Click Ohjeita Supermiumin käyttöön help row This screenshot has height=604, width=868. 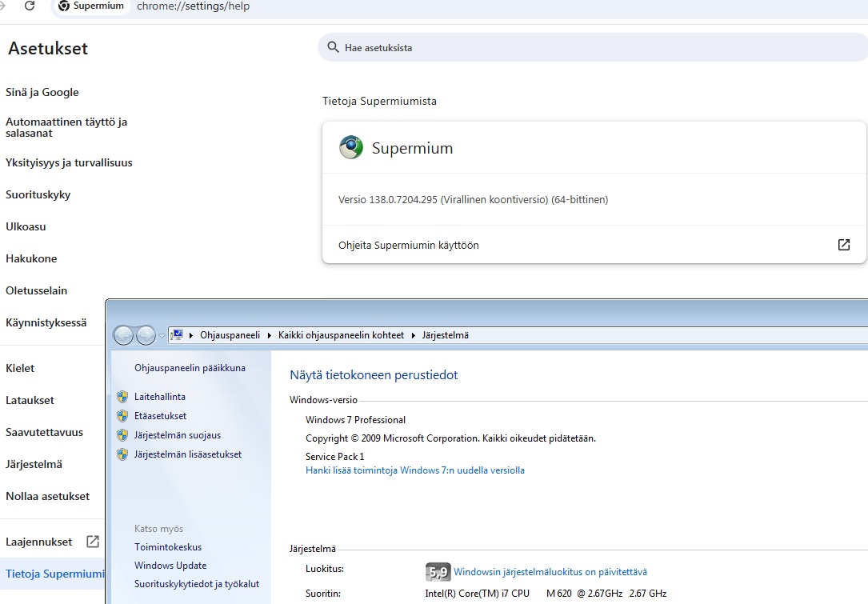[594, 245]
